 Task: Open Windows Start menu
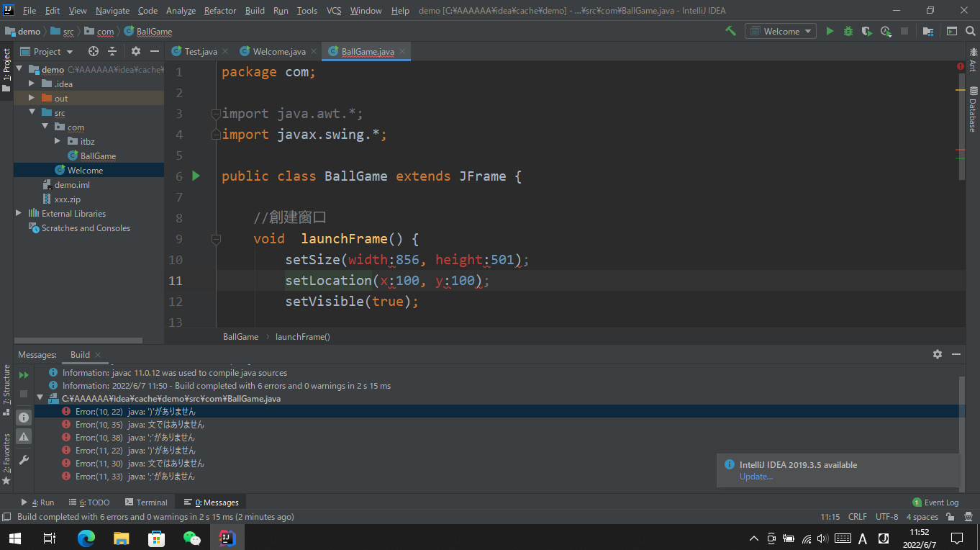[14, 538]
